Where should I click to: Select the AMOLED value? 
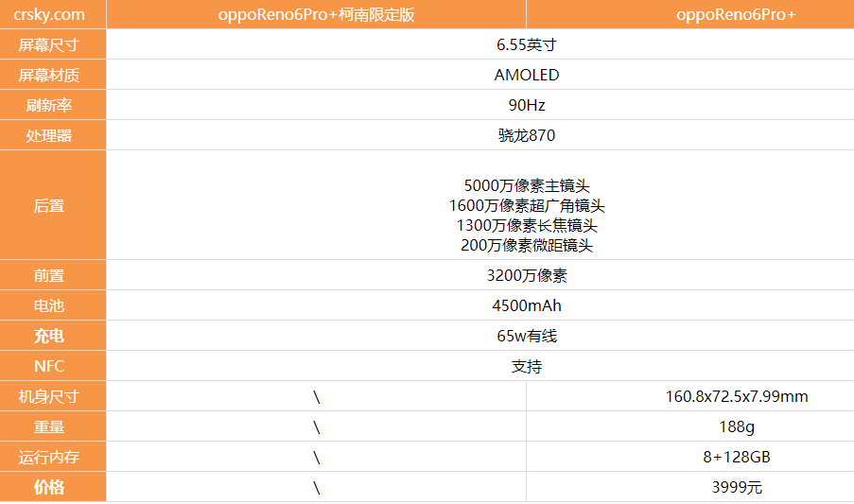click(527, 75)
